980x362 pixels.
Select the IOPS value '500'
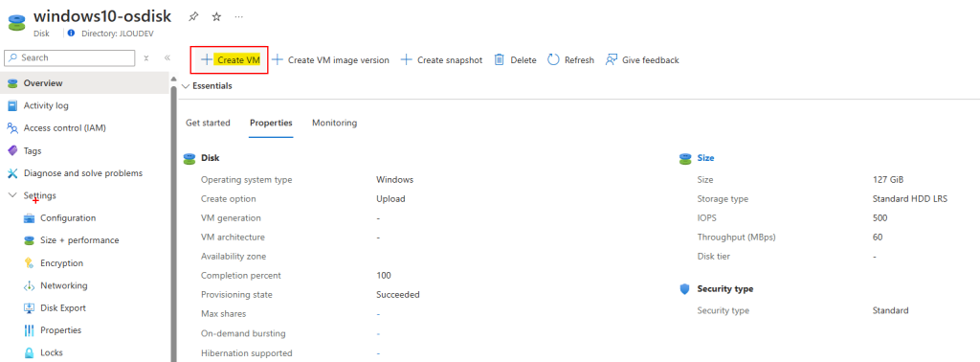[880, 218]
